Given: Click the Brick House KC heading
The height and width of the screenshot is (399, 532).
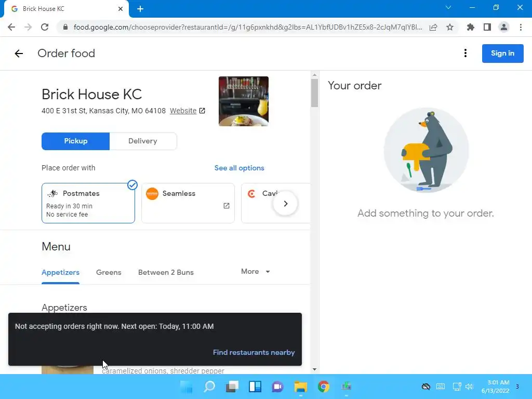Looking at the screenshot, I should click(x=91, y=95).
